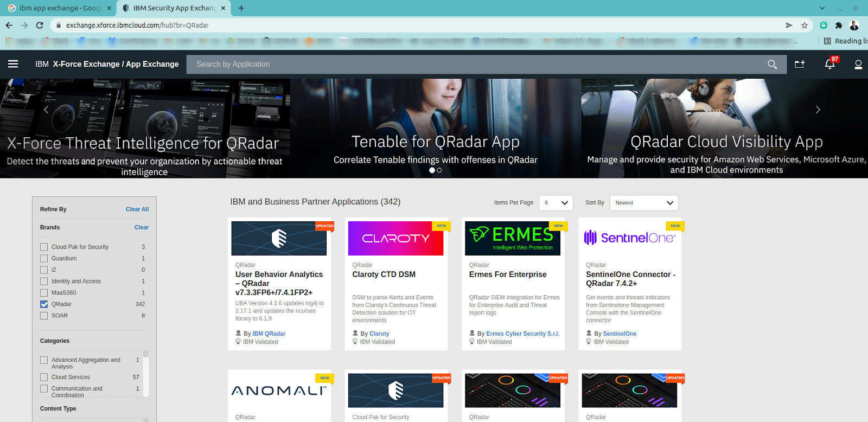Check Advanced Aggregation and Analysis category
Image resolution: width=868 pixels, height=422 pixels.
[x=44, y=360]
